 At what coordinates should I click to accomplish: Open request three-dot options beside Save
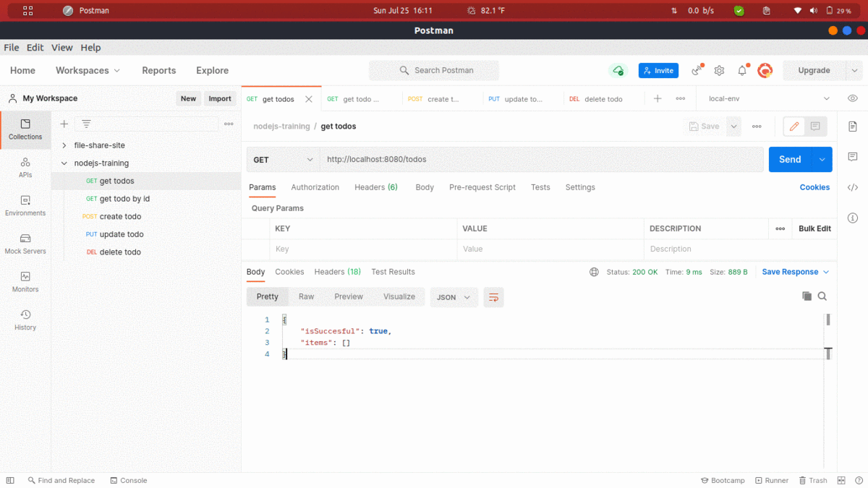click(757, 127)
